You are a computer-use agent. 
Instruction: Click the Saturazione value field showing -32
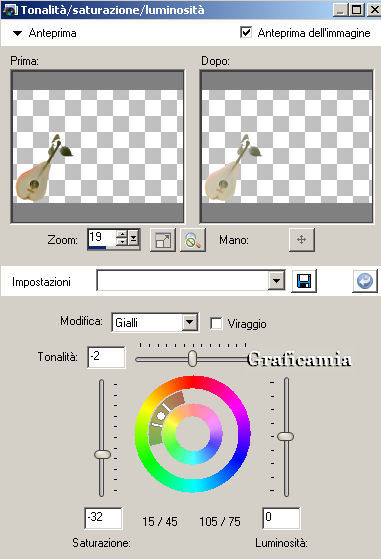pos(103,518)
